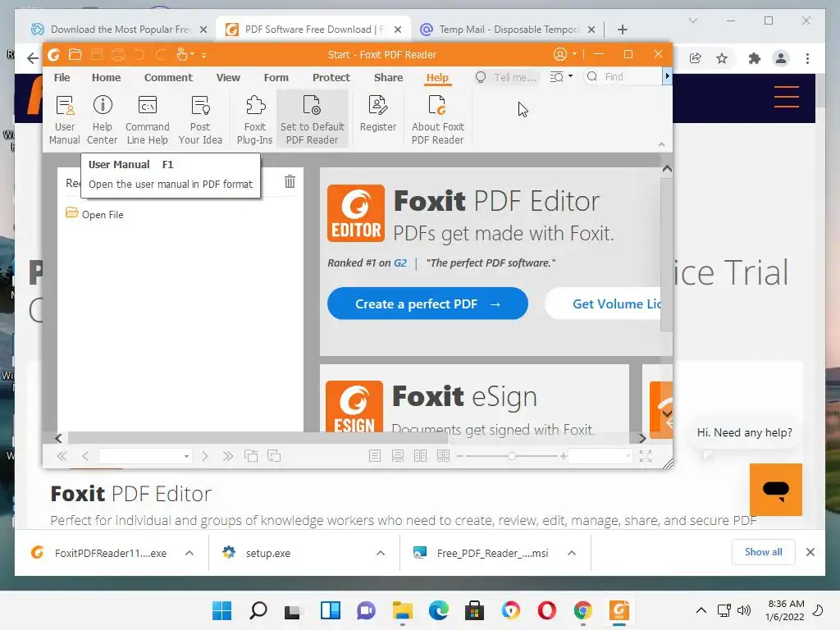
Task: Expand setup.exe download options
Action: click(x=381, y=553)
